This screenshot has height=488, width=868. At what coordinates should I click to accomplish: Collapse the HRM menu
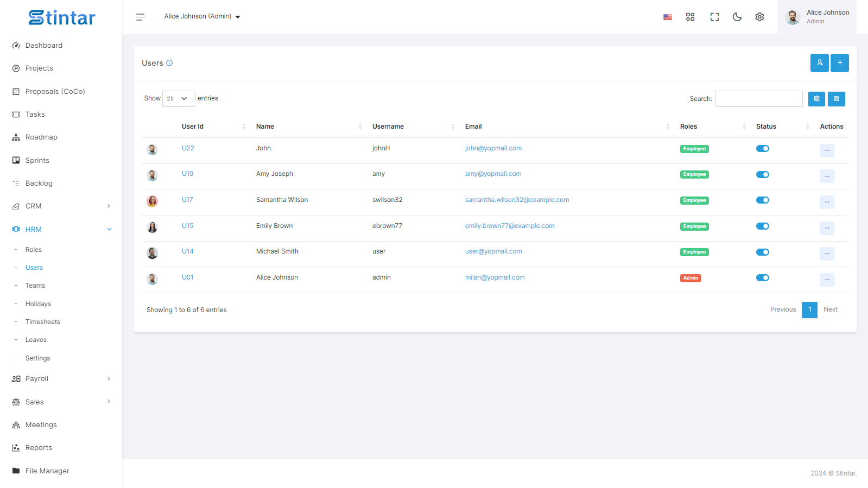click(x=61, y=229)
